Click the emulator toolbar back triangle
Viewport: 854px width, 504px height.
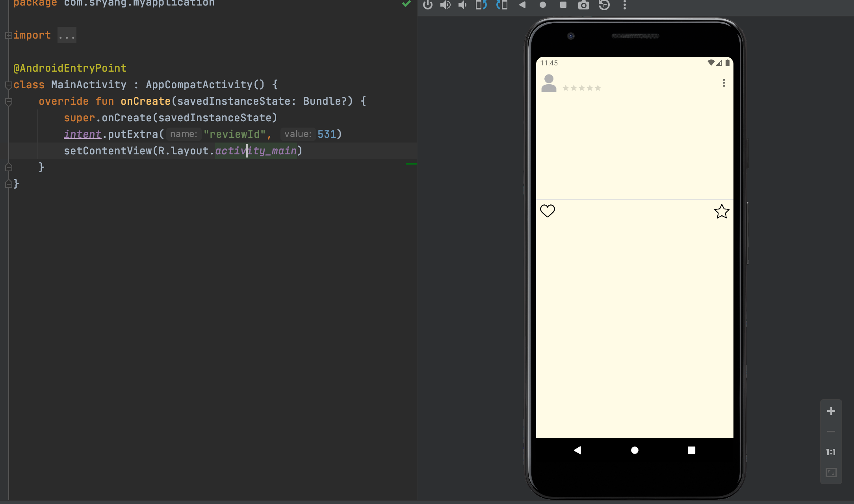[522, 5]
